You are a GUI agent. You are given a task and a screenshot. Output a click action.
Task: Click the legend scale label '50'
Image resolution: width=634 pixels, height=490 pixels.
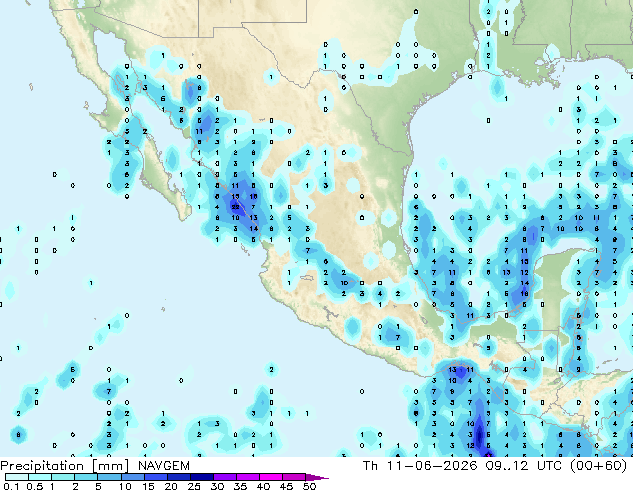pos(310,486)
